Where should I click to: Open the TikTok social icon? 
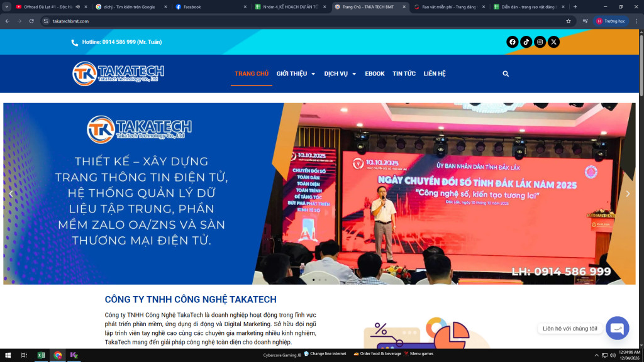(x=526, y=42)
